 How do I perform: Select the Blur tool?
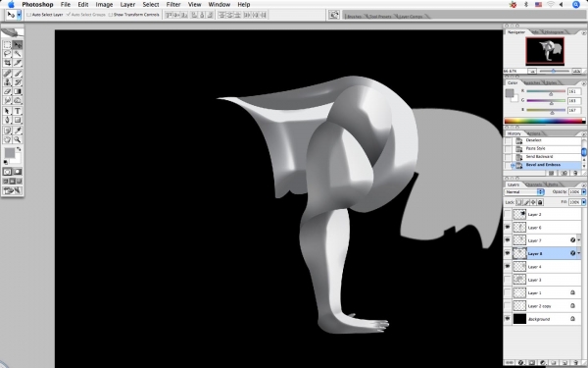click(7, 100)
